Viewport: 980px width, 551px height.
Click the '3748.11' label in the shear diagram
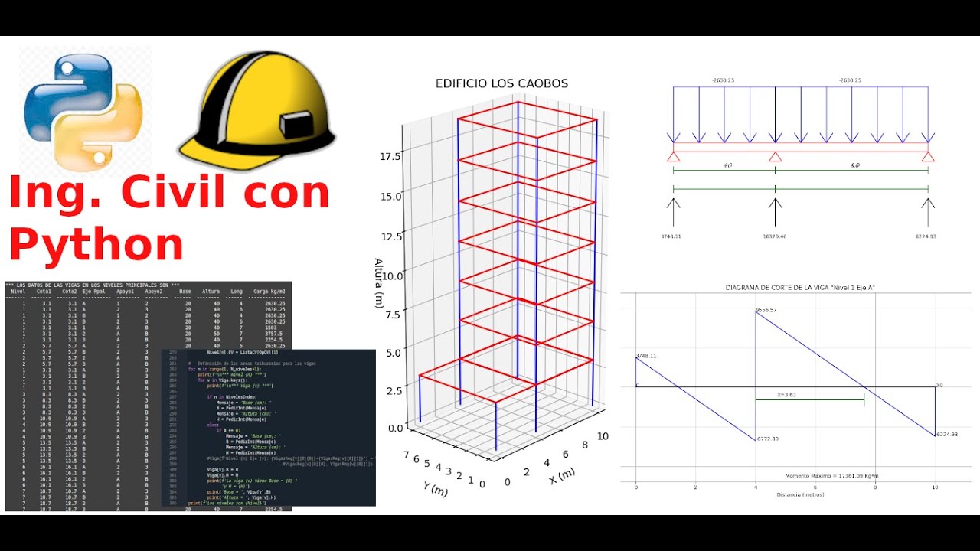[x=646, y=356]
